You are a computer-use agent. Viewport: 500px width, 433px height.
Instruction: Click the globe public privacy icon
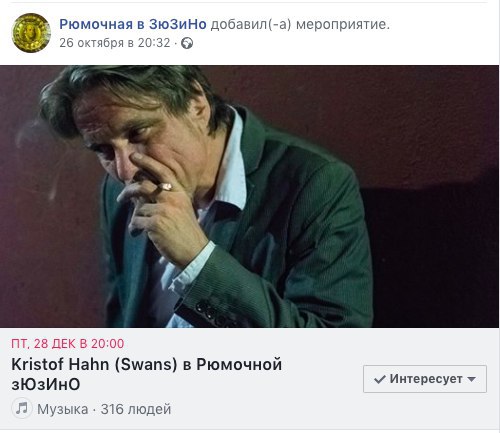pyautogui.click(x=187, y=43)
